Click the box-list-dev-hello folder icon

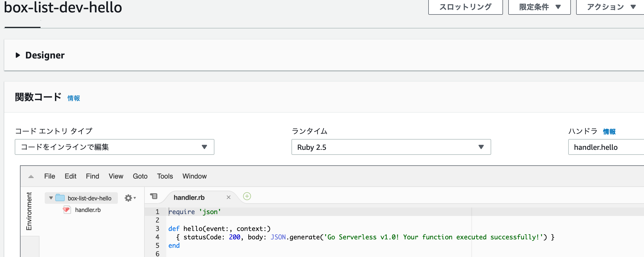pyautogui.click(x=60, y=198)
